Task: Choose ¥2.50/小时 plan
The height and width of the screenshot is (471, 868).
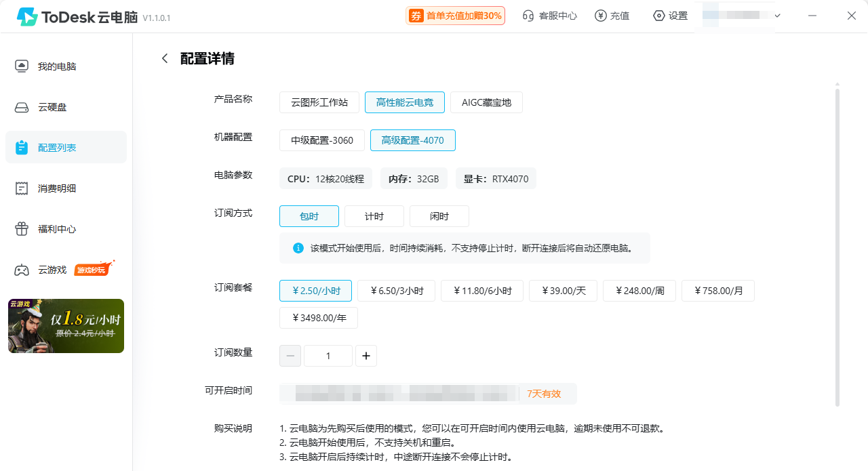Action: (315, 291)
